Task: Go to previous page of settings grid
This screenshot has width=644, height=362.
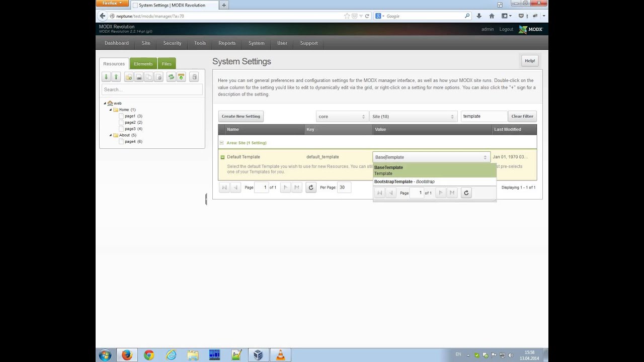Action: [x=235, y=188]
